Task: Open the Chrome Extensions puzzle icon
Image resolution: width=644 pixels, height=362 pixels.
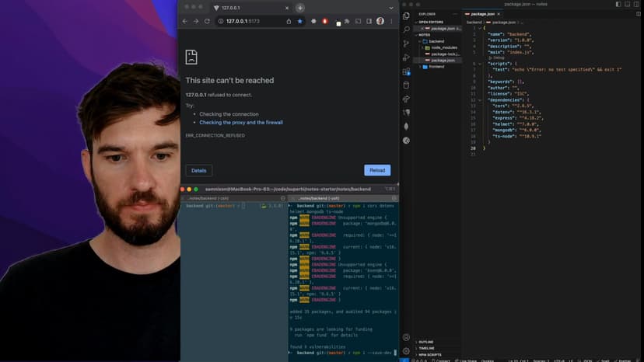Action: 347,21
